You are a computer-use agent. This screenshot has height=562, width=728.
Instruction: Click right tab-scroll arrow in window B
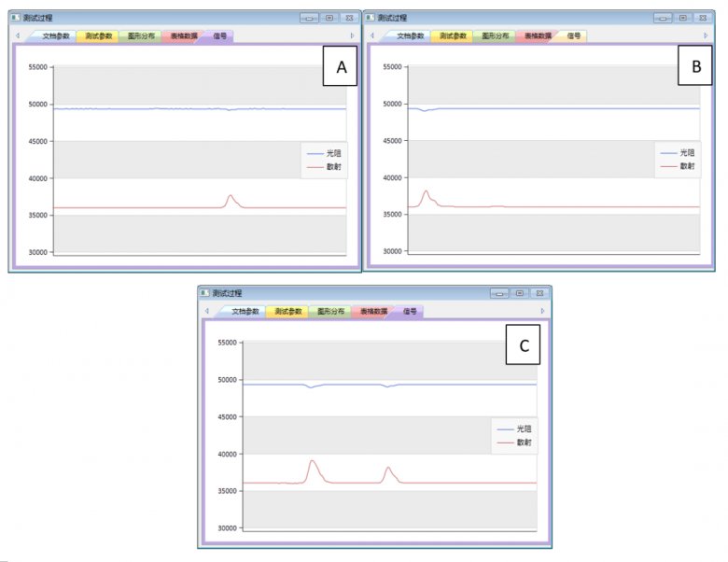(706, 35)
